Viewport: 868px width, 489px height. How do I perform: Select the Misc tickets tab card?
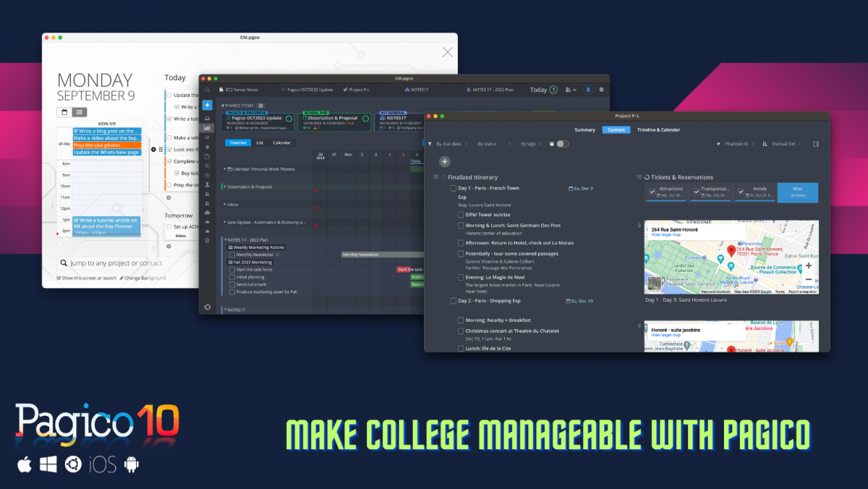(x=798, y=192)
